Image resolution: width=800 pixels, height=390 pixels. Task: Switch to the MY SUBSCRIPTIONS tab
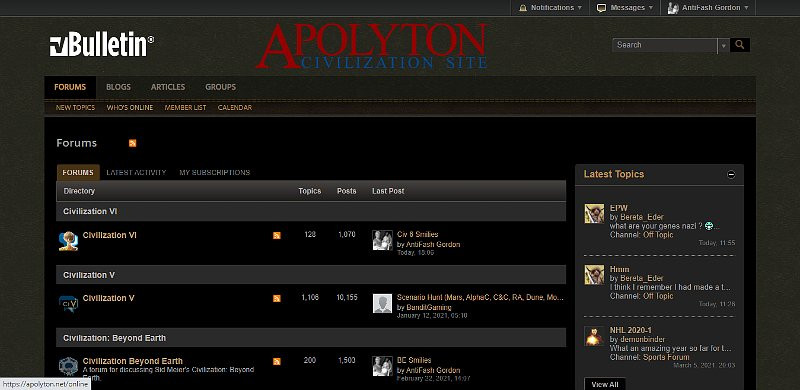tap(215, 173)
